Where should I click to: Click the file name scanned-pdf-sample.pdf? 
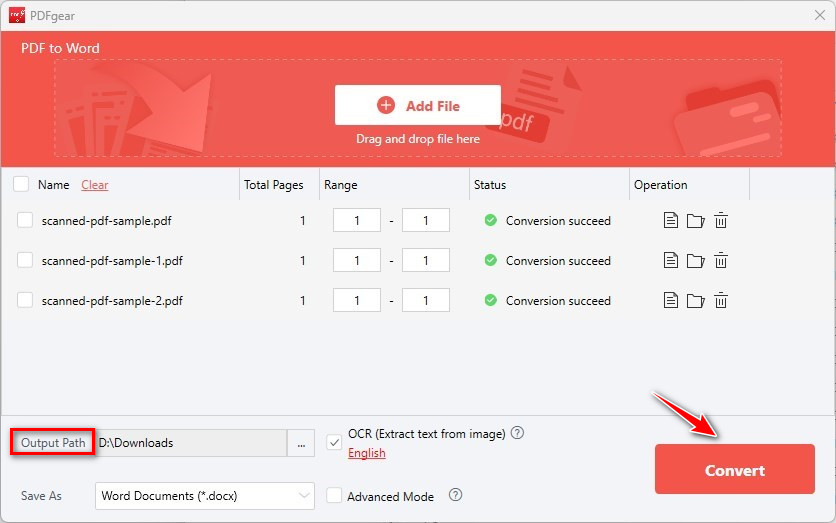(107, 221)
